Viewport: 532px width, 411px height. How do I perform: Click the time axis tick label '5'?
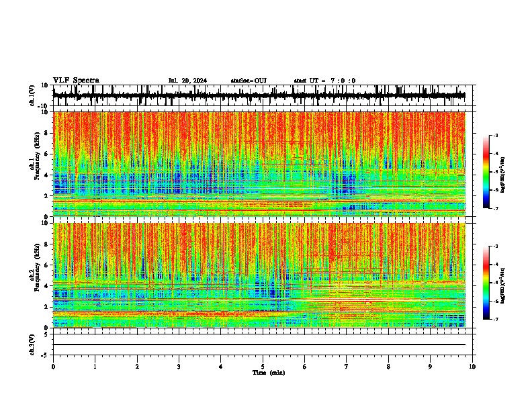[x=263, y=367]
